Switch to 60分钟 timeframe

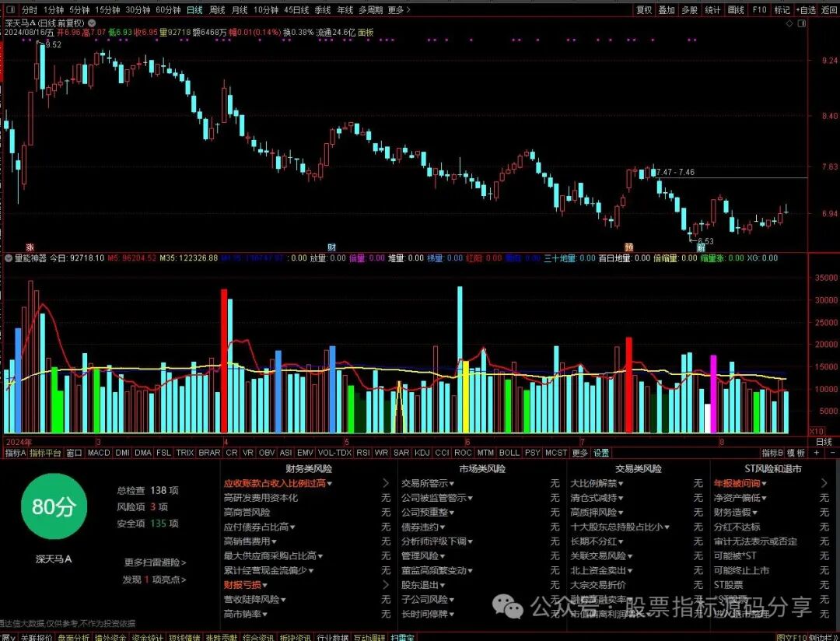click(168, 9)
